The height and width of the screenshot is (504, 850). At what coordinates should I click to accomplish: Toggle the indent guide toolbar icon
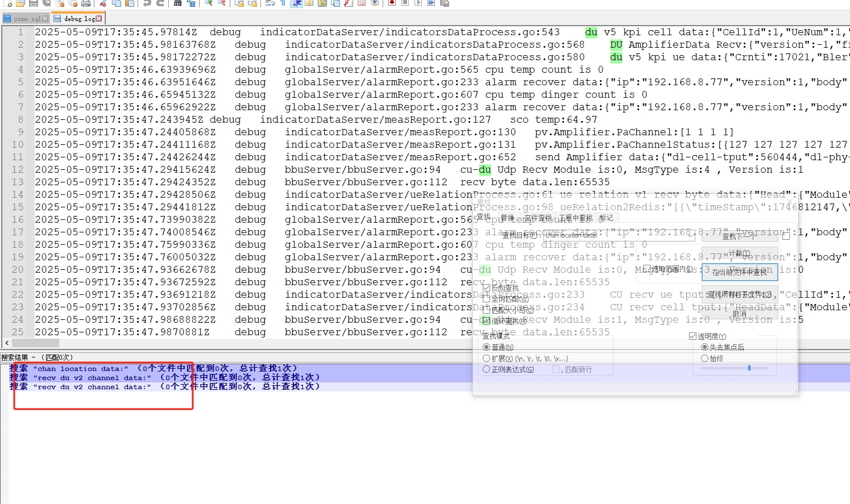(x=296, y=3)
